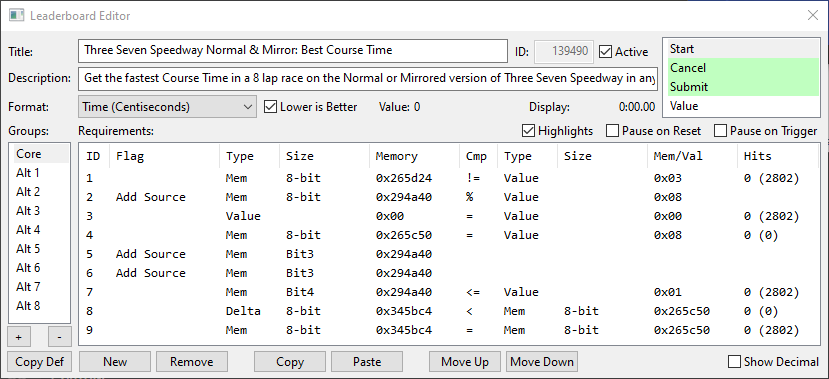This screenshot has width=829, height=379.
Task: Click the Paste button
Action: point(367,362)
